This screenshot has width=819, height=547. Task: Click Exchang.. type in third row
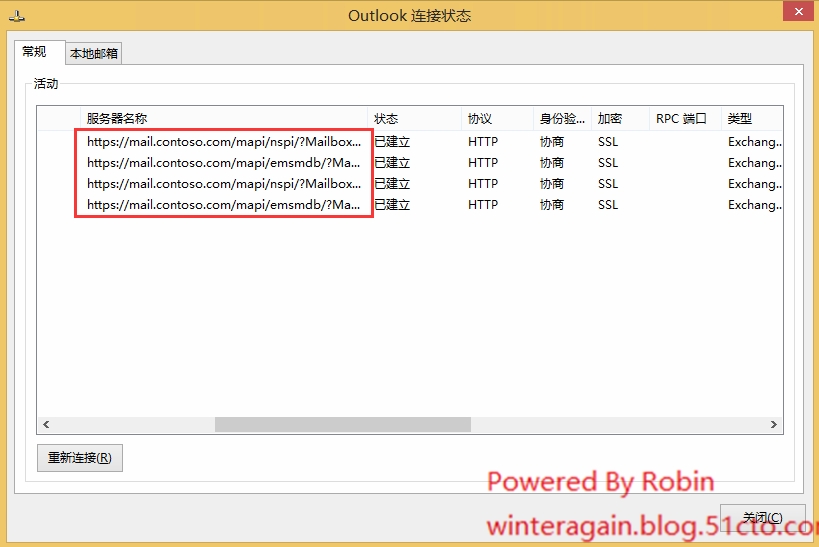tap(755, 183)
